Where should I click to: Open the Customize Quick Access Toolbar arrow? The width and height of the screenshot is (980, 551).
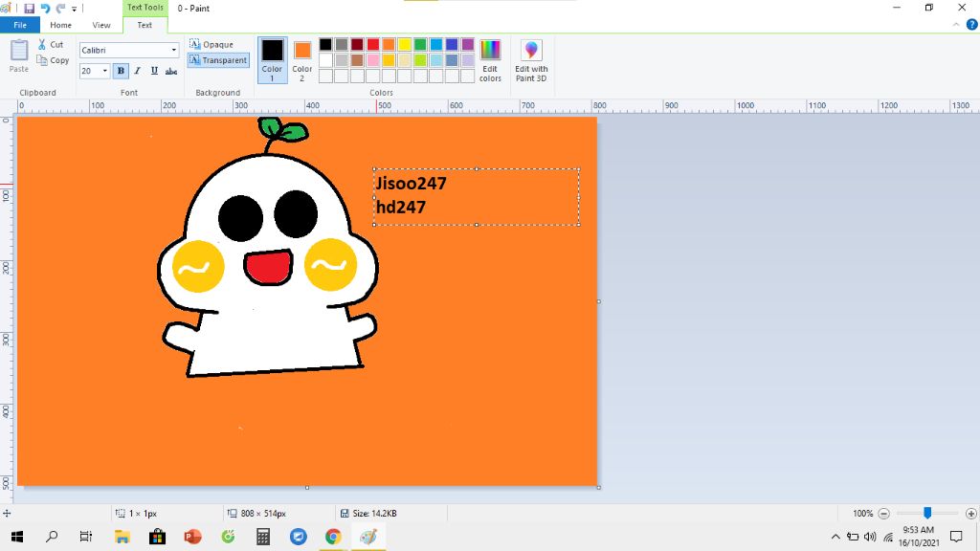[x=74, y=9]
